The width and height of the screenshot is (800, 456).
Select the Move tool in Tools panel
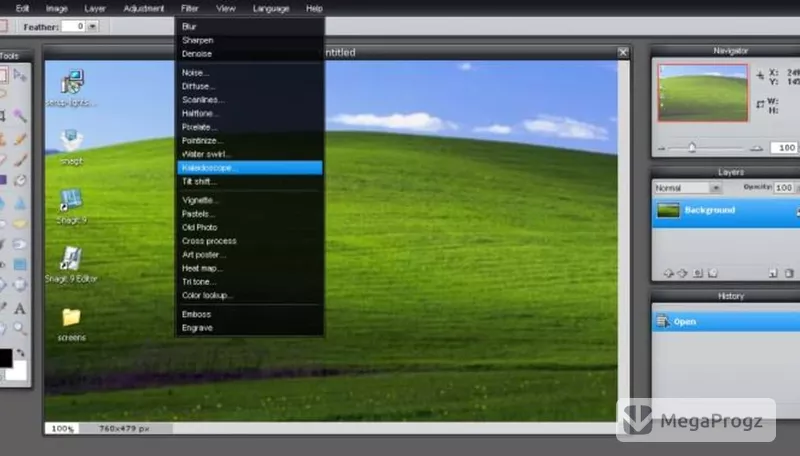tap(20, 75)
